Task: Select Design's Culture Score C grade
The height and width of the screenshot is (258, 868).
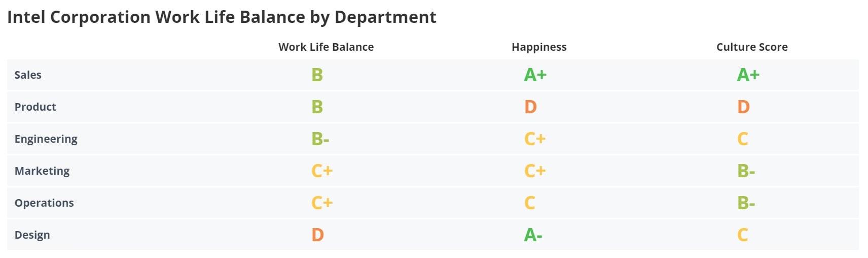Action: (x=742, y=235)
